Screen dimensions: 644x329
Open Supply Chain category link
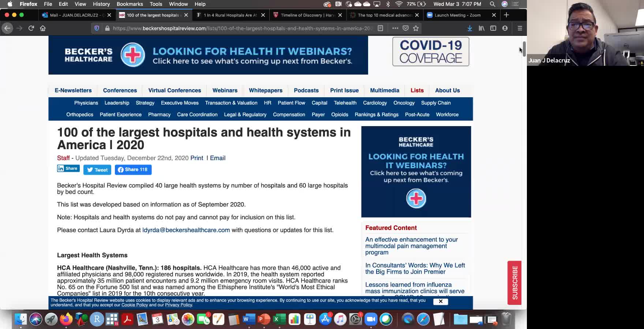pos(436,103)
